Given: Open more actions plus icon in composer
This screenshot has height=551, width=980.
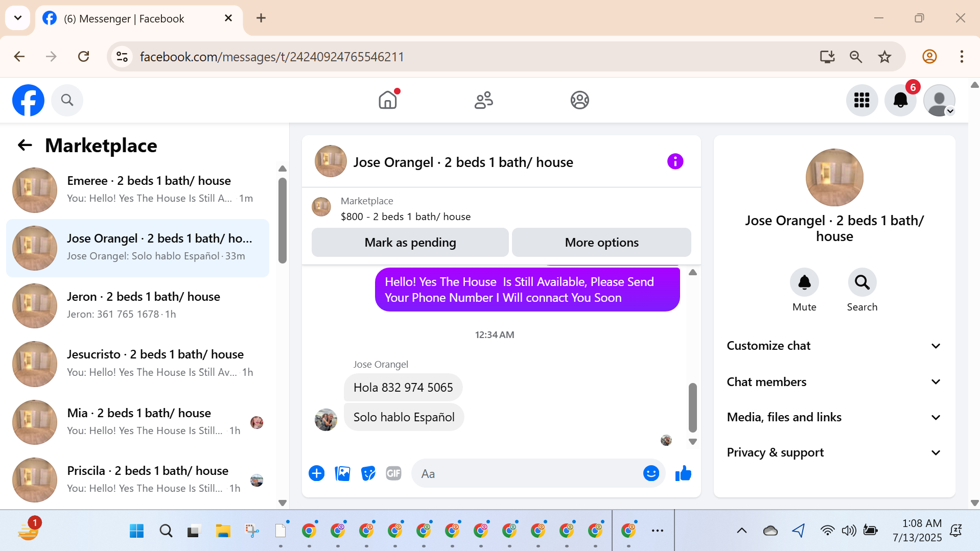Looking at the screenshot, I should pos(317,473).
